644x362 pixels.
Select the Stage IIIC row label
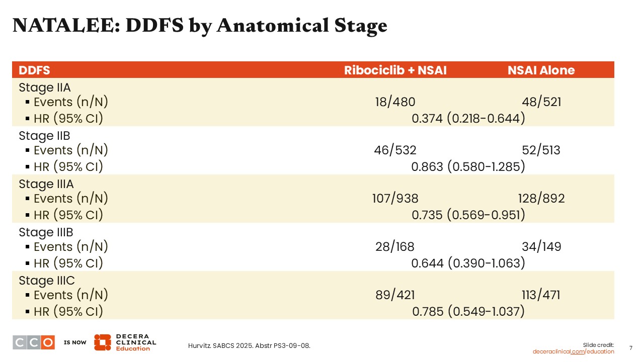click(46, 281)
